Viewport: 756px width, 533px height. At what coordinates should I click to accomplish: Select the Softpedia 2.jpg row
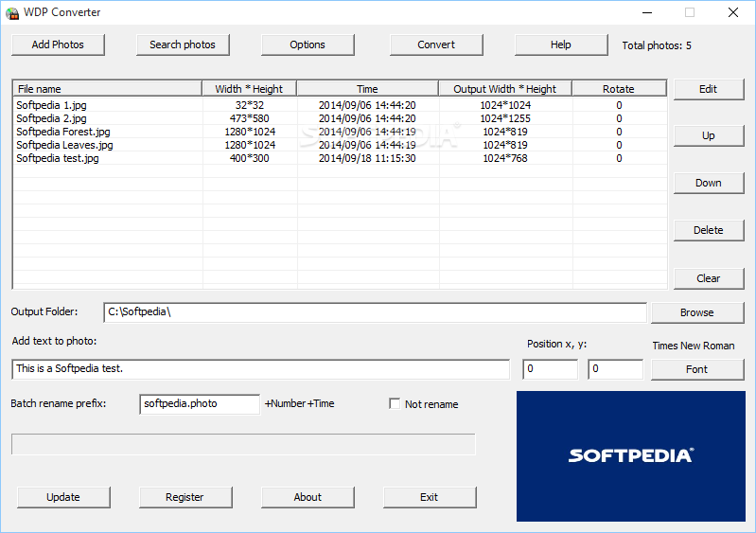click(x=340, y=118)
